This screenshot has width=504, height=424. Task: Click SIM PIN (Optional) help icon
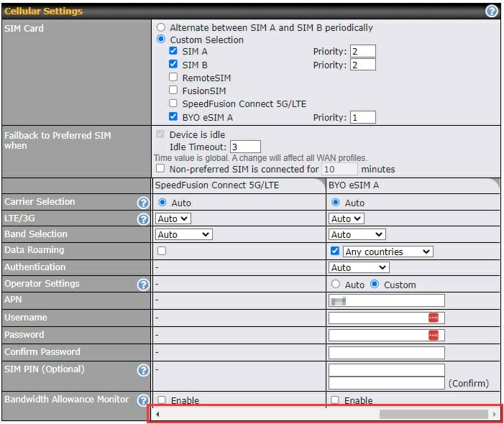143,370
